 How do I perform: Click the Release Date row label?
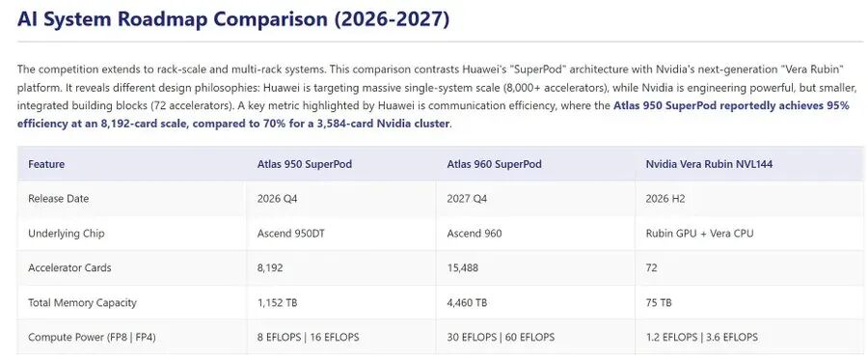(58, 199)
